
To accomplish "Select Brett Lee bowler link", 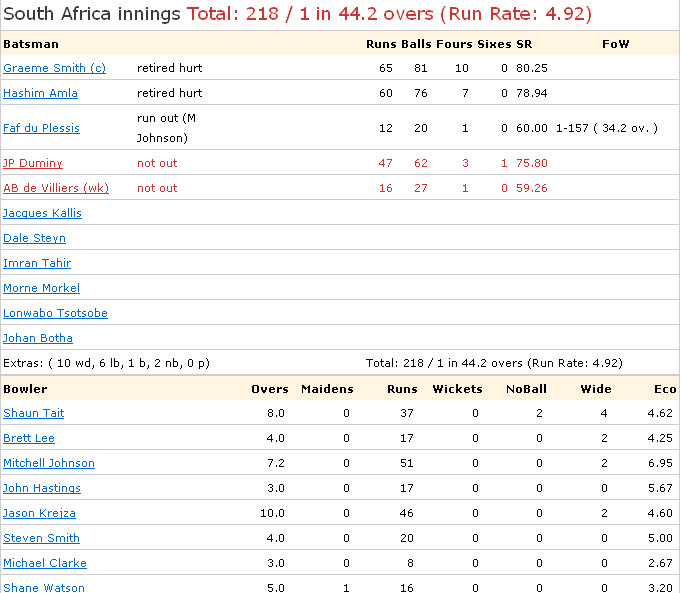I will (x=29, y=438).
